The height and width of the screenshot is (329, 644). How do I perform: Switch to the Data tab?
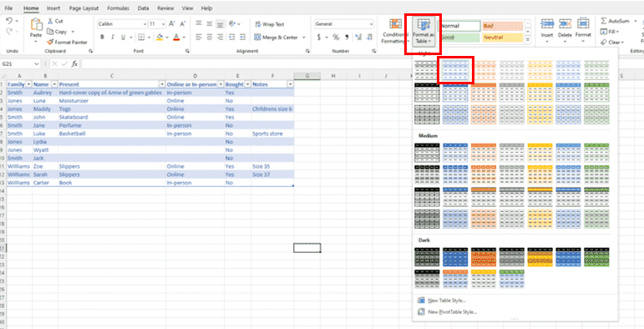[144, 8]
